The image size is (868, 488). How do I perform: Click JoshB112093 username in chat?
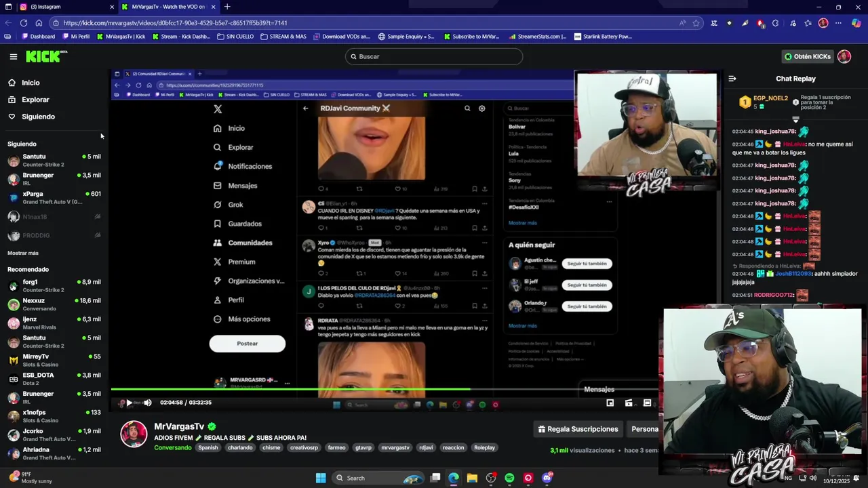793,274
